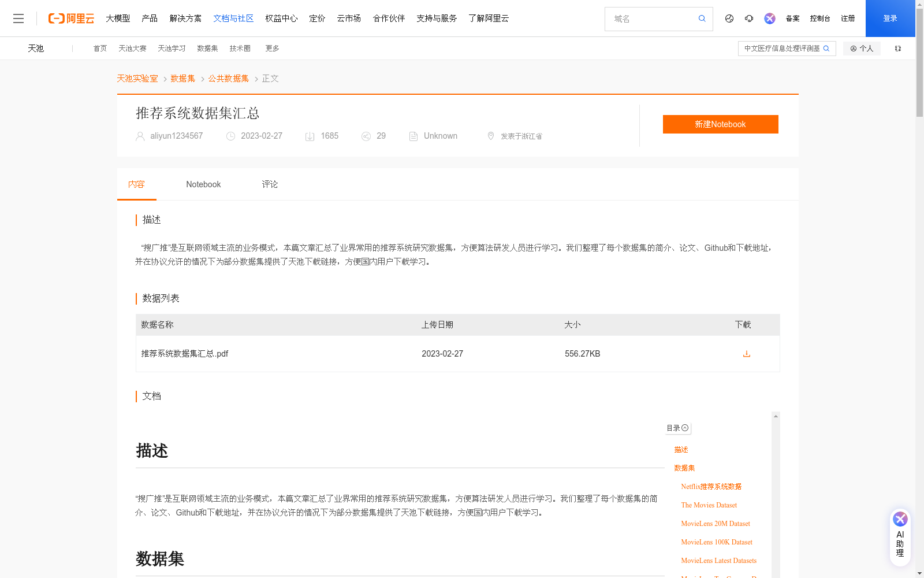Download 推荐系统数据集汇总.pdf via its download icon
The width and height of the screenshot is (924, 578).
(x=746, y=353)
